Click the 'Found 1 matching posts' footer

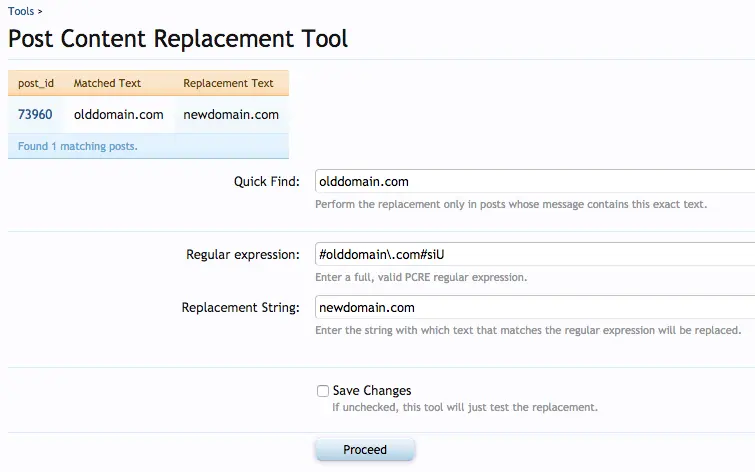point(78,146)
